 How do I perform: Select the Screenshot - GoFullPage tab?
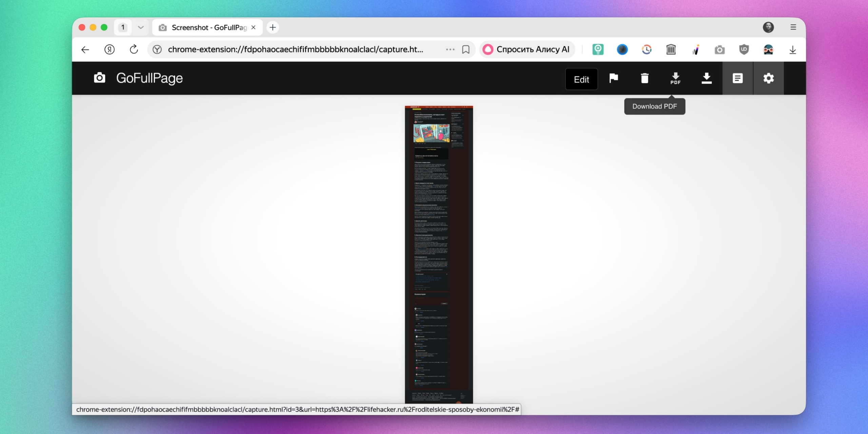pos(208,27)
